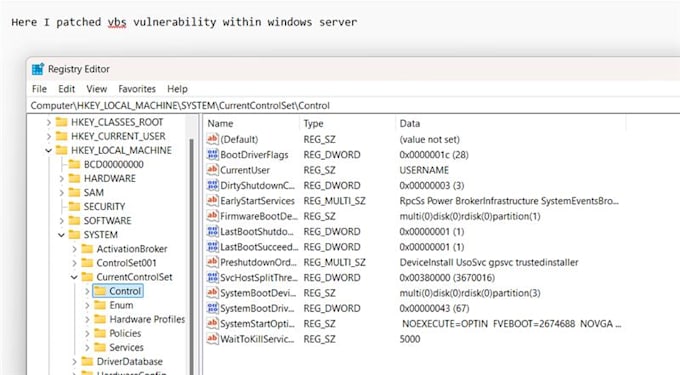Click the SystemBootDriv... DWORD icon
The height and width of the screenshot is (375, 680).
coord(212,308)
